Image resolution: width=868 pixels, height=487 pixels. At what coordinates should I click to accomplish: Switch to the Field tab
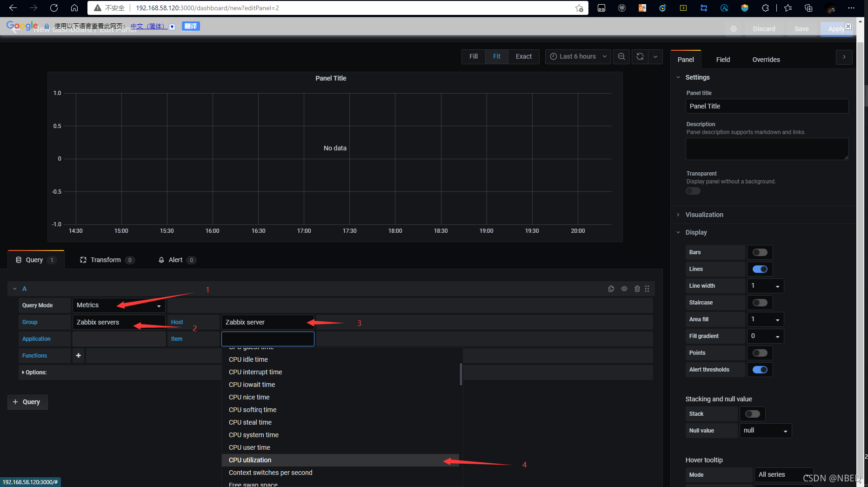pyautogui.click(x=723, y=60)
